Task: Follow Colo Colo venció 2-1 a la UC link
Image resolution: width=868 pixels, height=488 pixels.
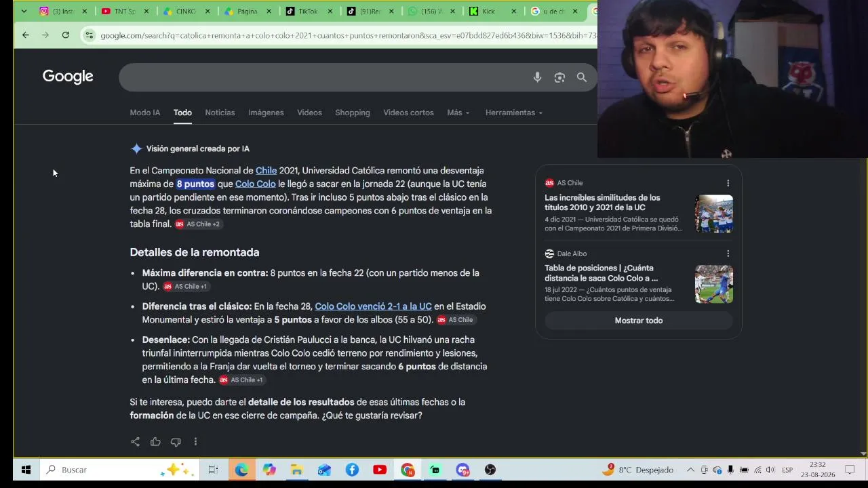Action: point(373,306)
